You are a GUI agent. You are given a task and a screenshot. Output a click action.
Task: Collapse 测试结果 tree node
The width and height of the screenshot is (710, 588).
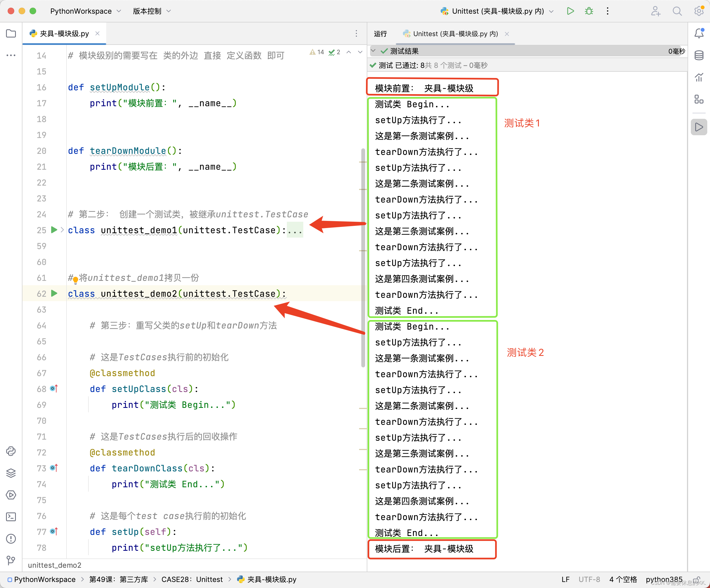[373, 51]
